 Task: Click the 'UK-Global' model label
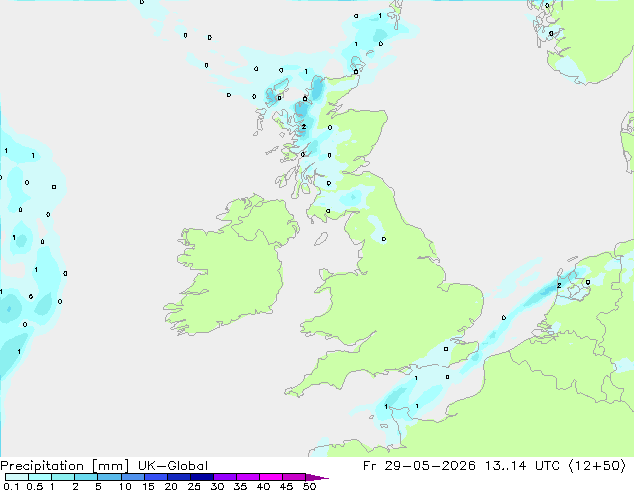pyautogui.click(x=173, y=466)
